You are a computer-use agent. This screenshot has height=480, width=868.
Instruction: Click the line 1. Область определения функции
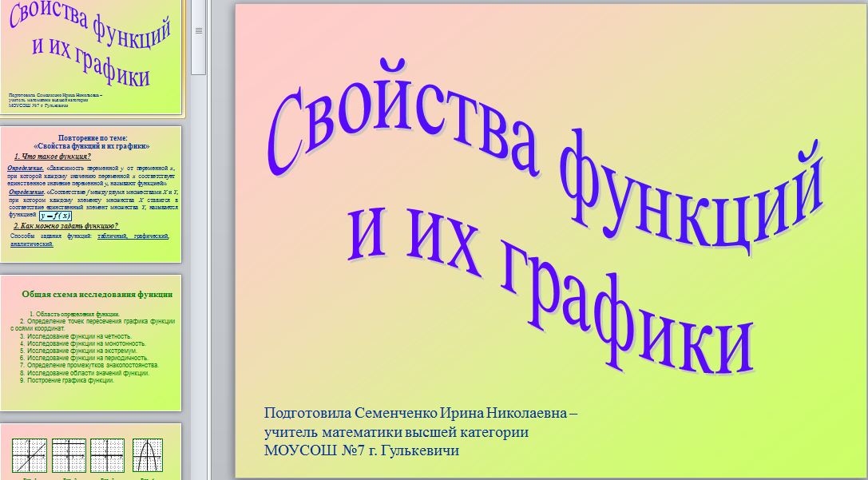click(x=75, y=314)
